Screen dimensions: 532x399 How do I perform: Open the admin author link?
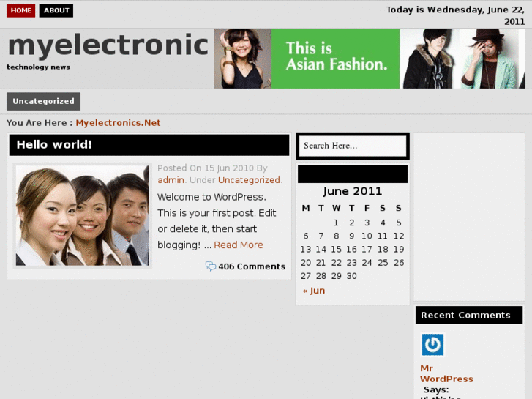(171, 180)
